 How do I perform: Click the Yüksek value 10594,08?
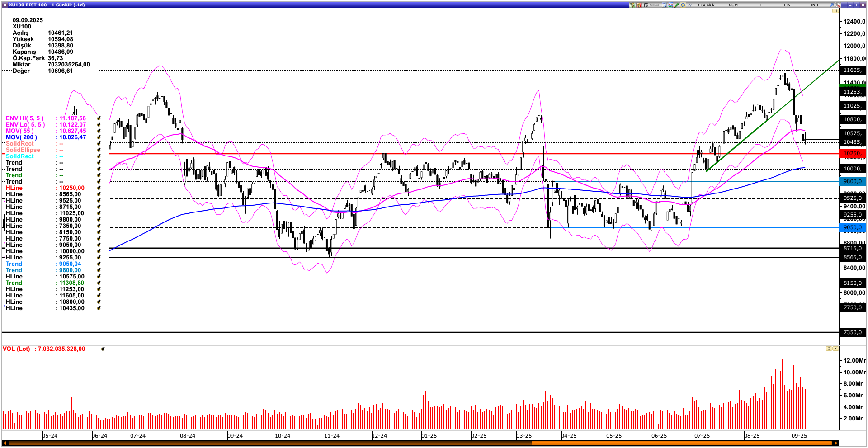click(61, 39)
